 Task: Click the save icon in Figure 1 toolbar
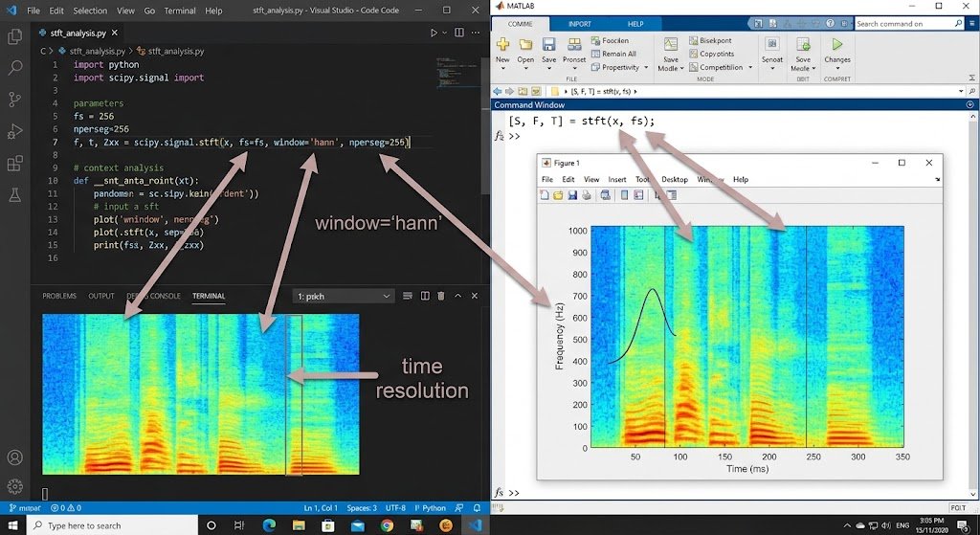click(x=572, y=195)
